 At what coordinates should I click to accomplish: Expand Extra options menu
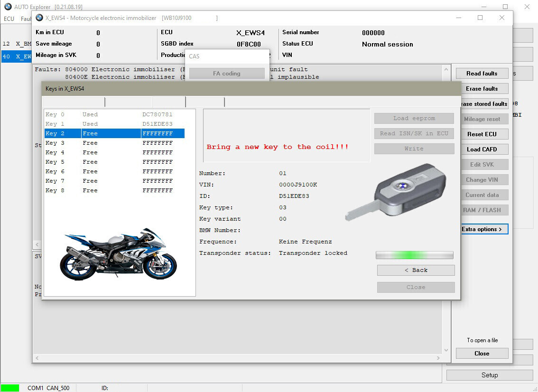click(484, 229)
